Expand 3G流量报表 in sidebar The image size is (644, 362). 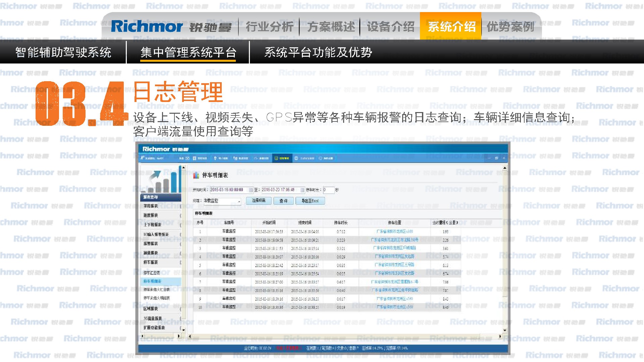[161, 318]
